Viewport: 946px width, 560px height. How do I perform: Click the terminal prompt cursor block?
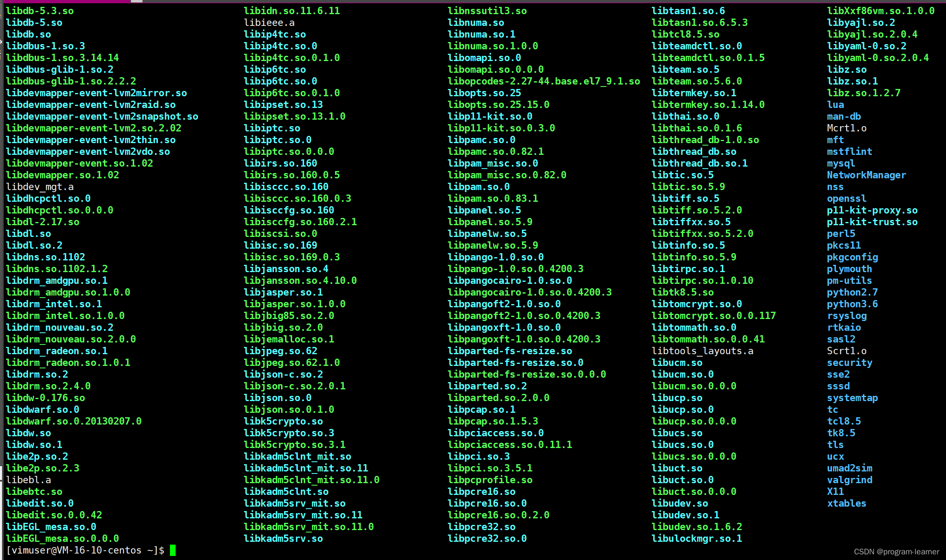(173, 550)
